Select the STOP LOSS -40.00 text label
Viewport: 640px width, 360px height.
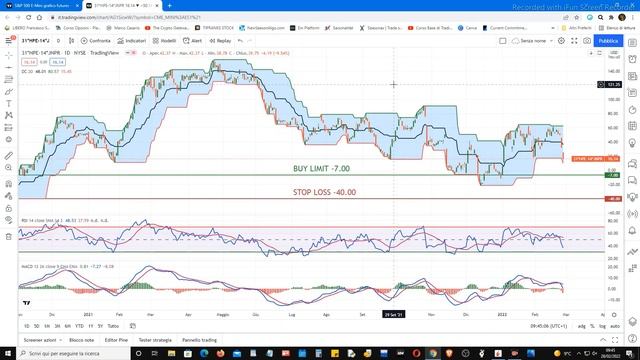click(324, 192)
